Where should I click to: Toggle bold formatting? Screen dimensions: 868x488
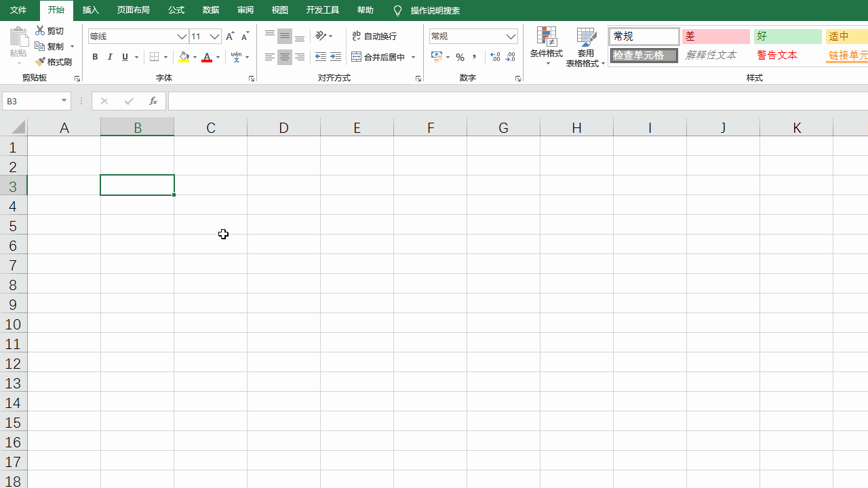95,57
